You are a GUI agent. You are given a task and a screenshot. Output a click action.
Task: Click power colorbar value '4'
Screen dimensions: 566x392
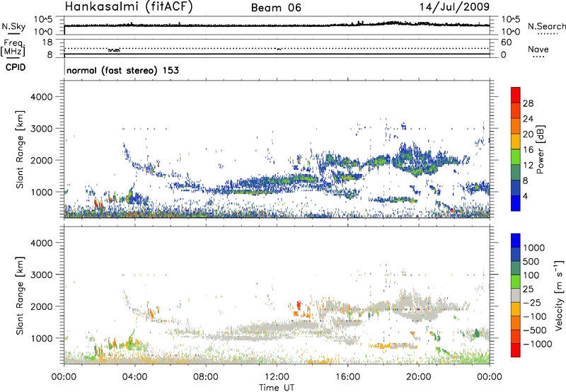coord(525,196)
